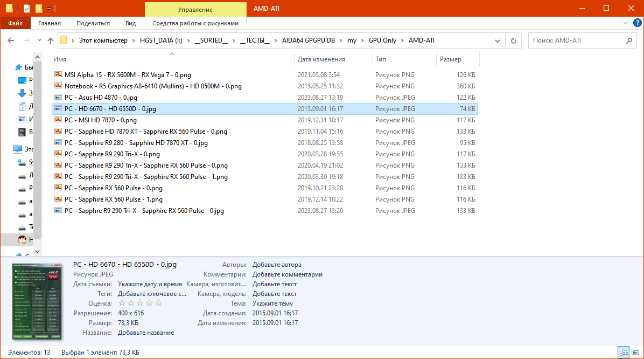Select the Quick access star icon
The width and height of the screenshot is (644, 359).
click(x=18, y=67)
